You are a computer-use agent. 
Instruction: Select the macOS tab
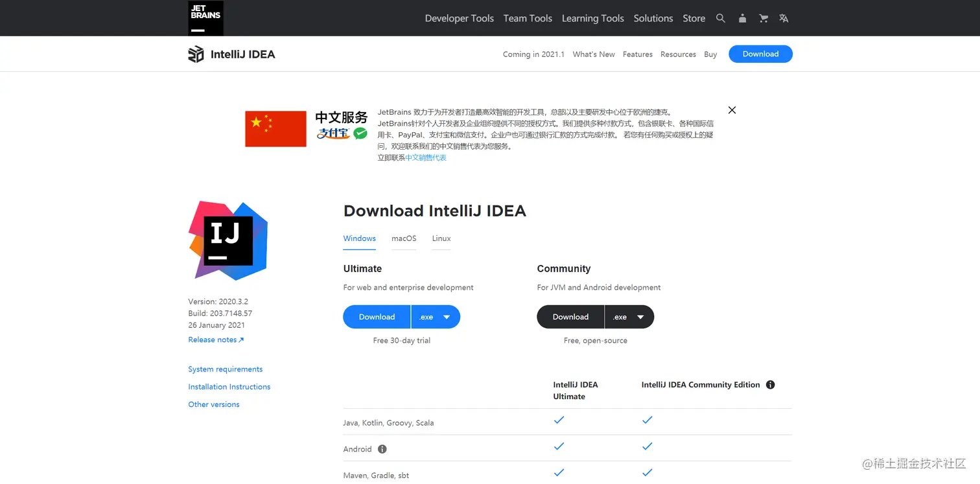(x=404, y=238)
